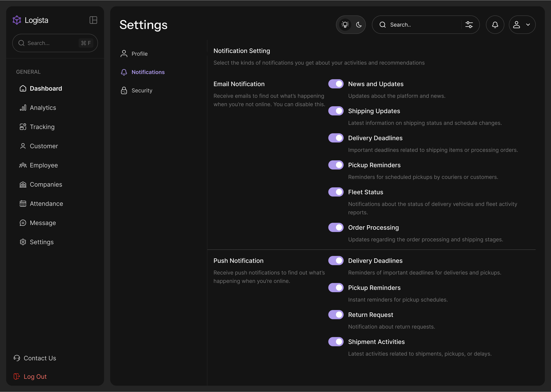
Task: Click the GENERAL section label
Action: (28, 72)
